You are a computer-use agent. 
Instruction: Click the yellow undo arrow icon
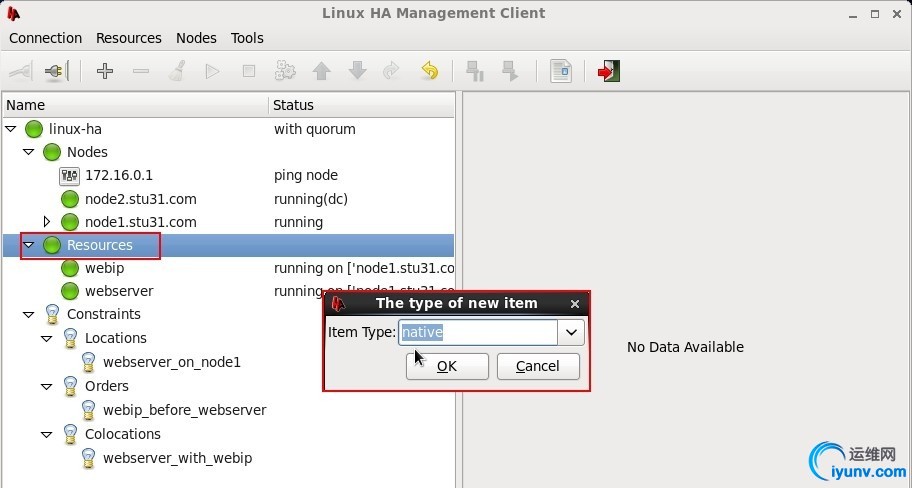429,71
